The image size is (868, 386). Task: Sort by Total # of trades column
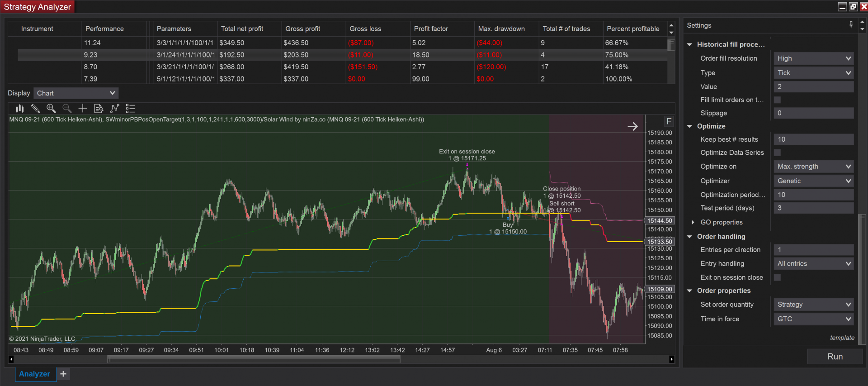coord(571,29)
